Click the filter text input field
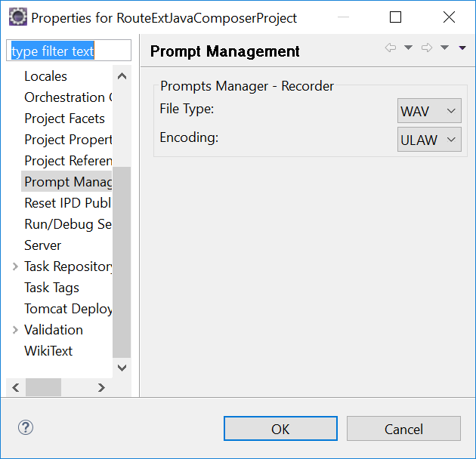 coord(69,51)
